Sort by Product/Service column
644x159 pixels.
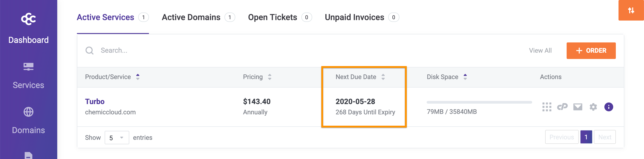coord(138,77)
